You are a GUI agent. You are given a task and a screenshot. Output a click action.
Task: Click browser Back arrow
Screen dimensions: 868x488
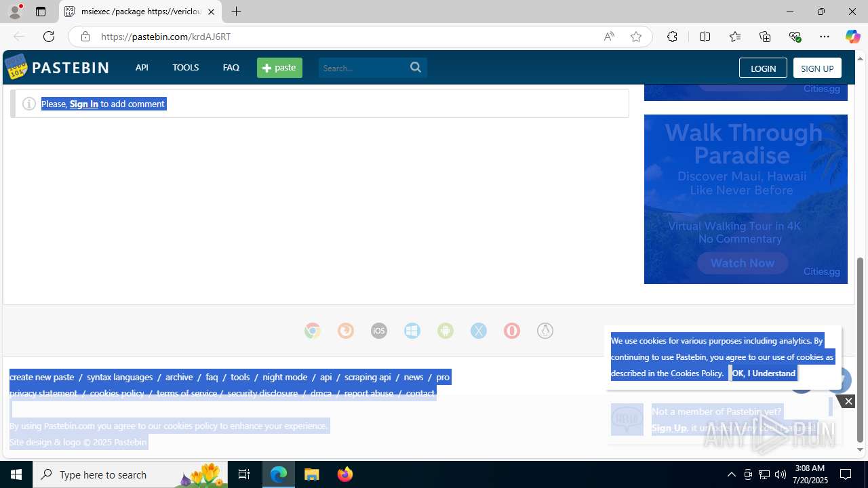click(18, 37)
